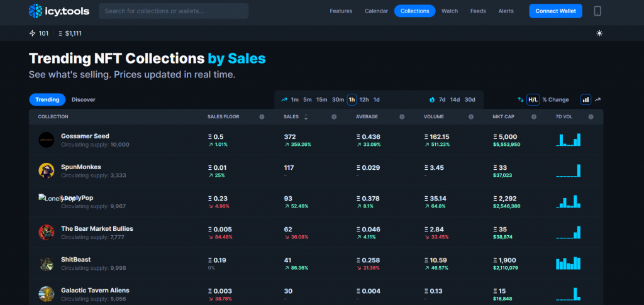Select the 14d timeframe
This screenshot has height=305, width=644.
coord(455,100)
